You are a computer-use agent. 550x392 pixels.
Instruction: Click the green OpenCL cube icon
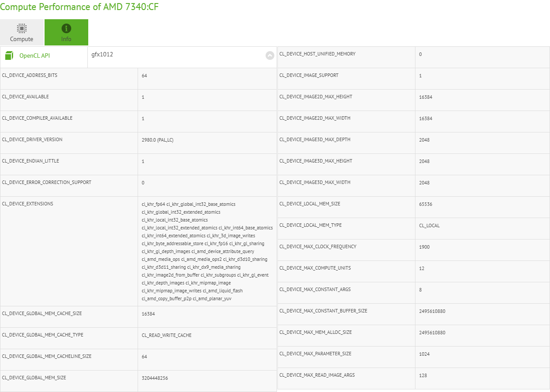click(x=9, y=56)
